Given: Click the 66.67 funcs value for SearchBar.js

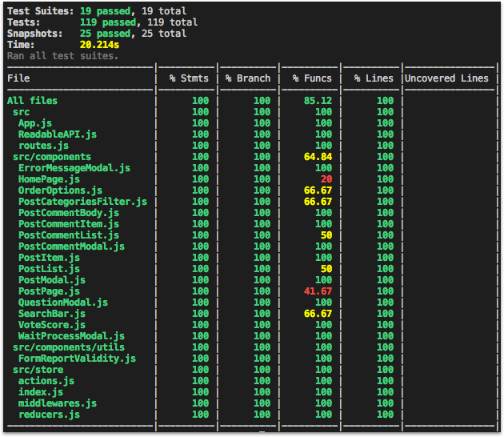Looking at the screenshot, I should point(318,314).
